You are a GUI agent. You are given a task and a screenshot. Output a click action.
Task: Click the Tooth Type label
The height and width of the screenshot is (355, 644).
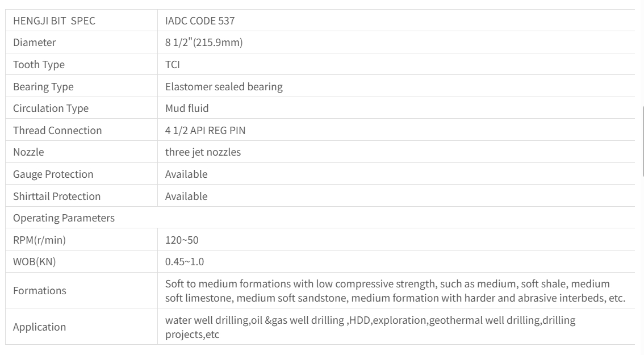pyautogui.click(x=39, y=65)
